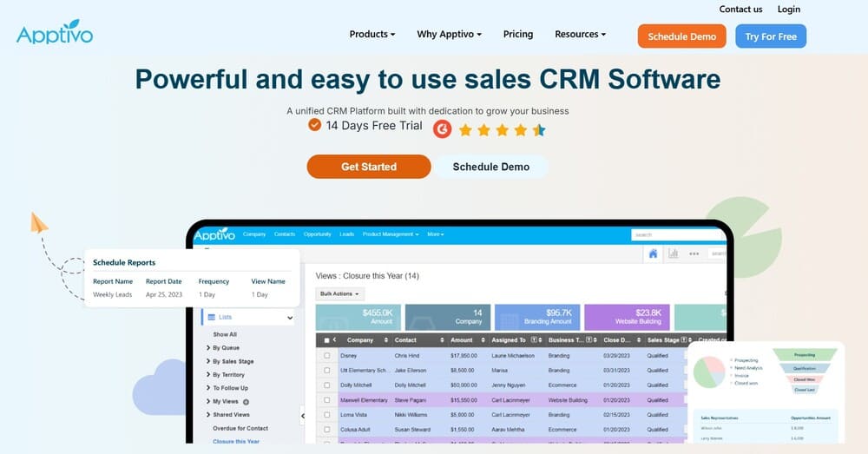The height and width of the screenshot is (454, 868).
Task: Open the bar chart reports icon
Action: pyautogui.click(x=674, y=253)
